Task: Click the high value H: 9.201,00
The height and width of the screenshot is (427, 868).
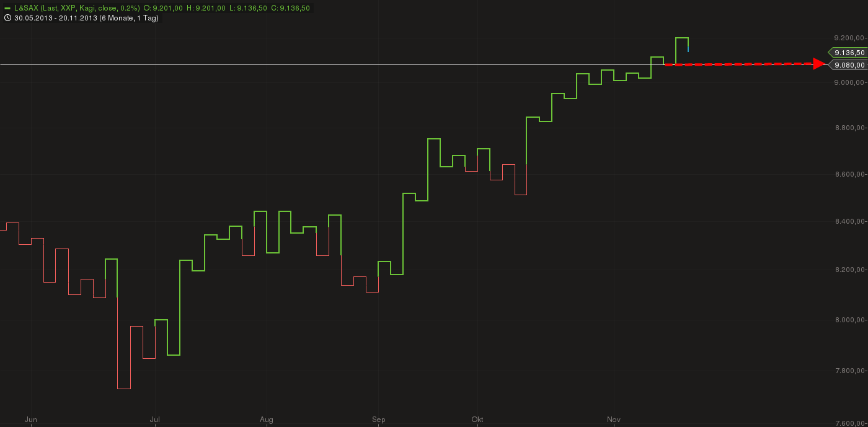Action: 206,8
